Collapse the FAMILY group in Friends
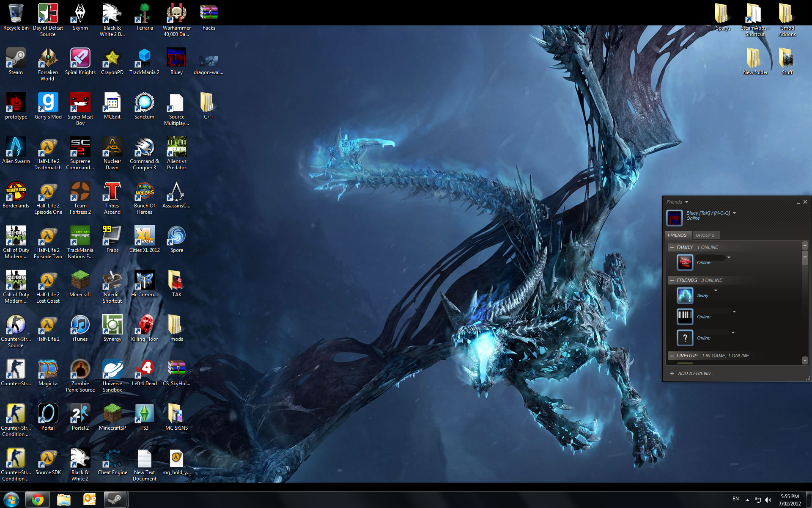812x508 pixels. click(x=672, y=247)
